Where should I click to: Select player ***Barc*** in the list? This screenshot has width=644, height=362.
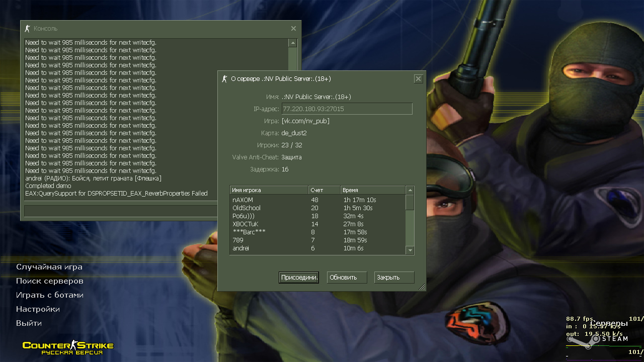[x=317, y=232]
